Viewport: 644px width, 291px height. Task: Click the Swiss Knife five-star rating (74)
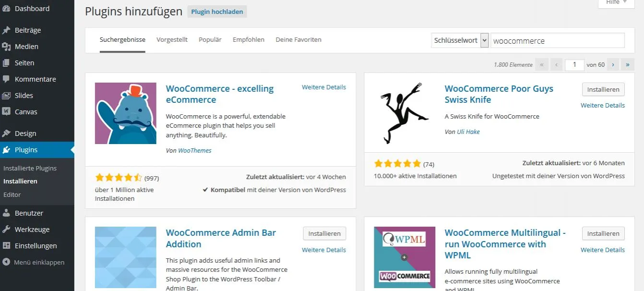click(397, 164)
